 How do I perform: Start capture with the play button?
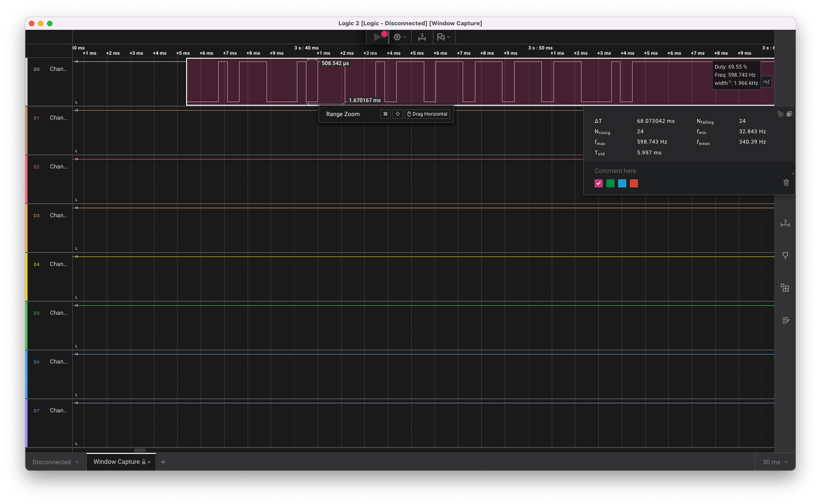pos(377,37)
